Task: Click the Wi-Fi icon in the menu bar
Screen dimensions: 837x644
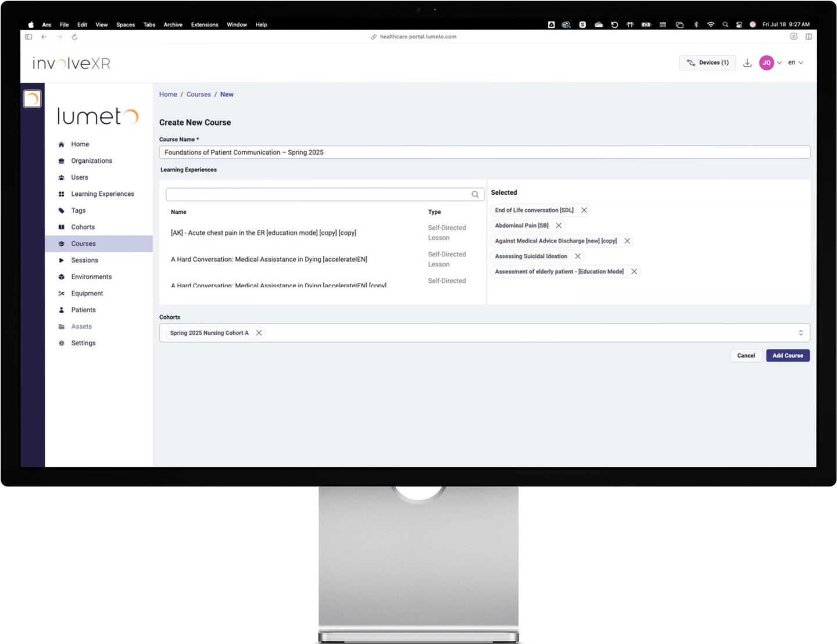Action: point(710,24)
